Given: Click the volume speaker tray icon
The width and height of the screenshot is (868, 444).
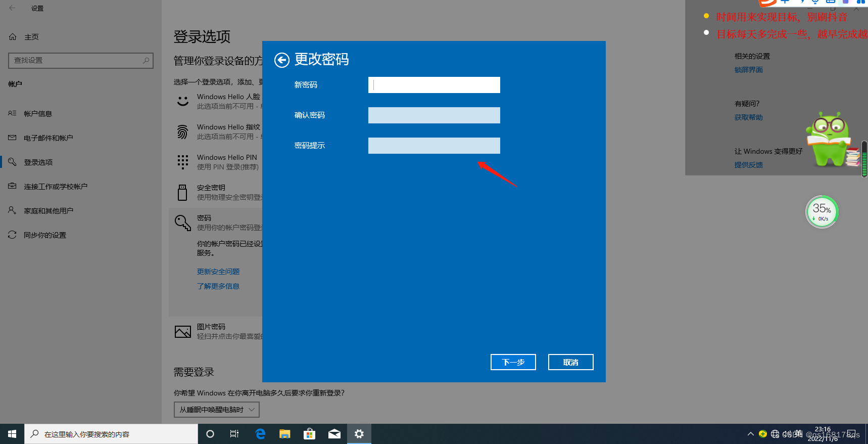Looking at the screenshot, I should (787, 434).
